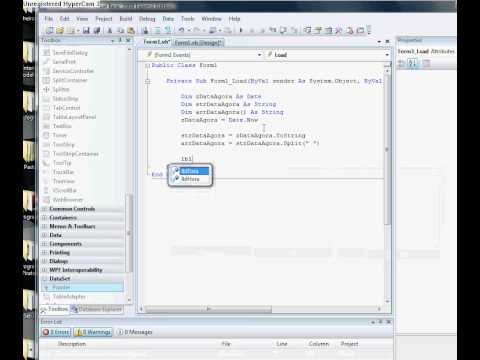The image size is (480, 360).
Task: Click the New Project toolbar icon
Action: (x=50, y=30)
